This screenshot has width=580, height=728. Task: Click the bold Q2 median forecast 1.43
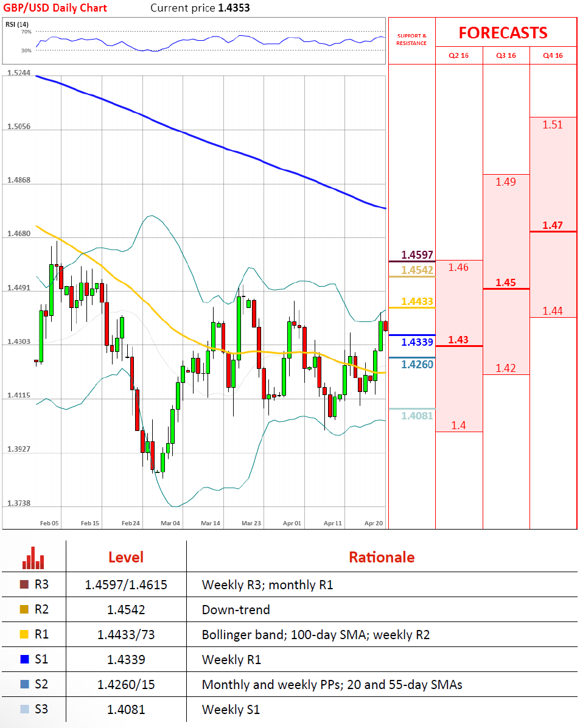(458, 340)
